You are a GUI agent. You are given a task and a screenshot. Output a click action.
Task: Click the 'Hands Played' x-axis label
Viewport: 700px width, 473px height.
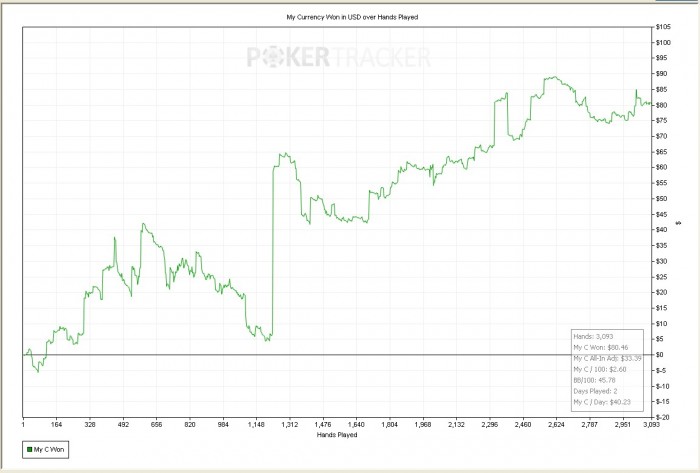coord(337,435)
